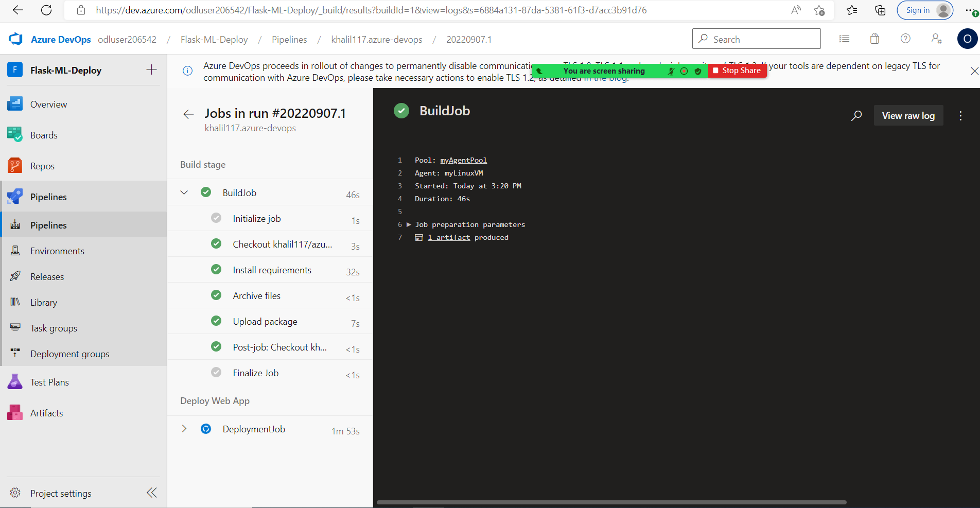Click the View raw log button
980x508 pixels.
[x=908, y=115]
